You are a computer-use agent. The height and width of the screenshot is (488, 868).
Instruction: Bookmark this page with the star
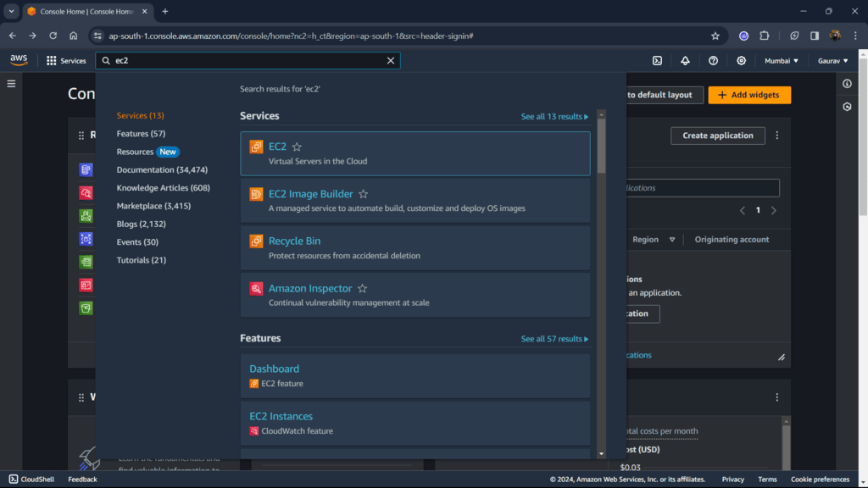715,36
